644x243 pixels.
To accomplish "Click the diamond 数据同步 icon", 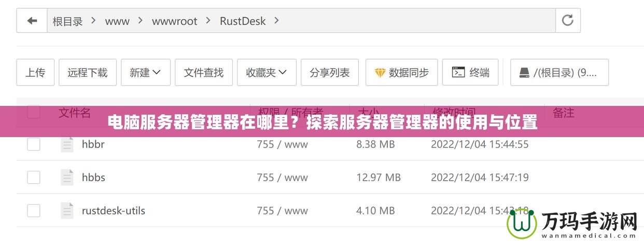I will coord(380,73).
